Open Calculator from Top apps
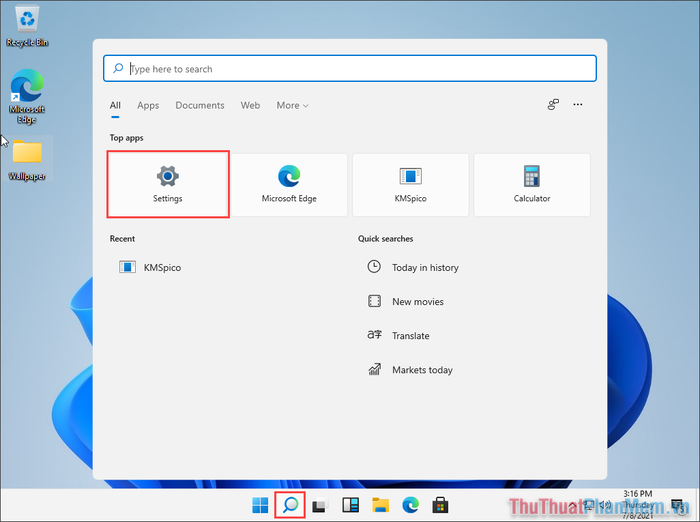700x522 pixels. (532, 184)
